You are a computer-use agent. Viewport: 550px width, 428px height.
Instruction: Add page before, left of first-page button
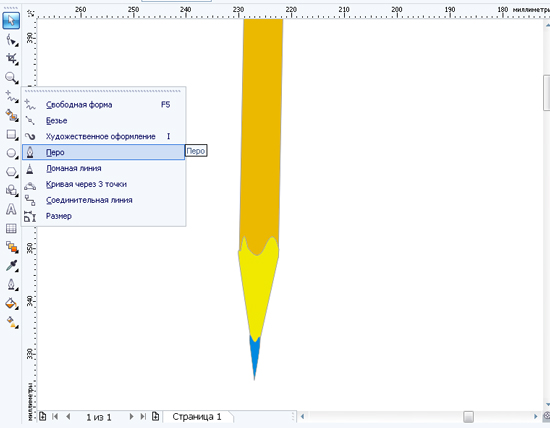(x=42, y=416)
